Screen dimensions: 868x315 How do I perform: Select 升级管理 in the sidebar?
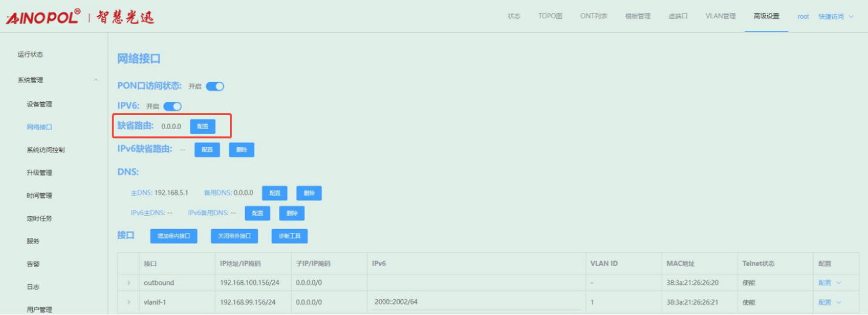tap(39, 173)
